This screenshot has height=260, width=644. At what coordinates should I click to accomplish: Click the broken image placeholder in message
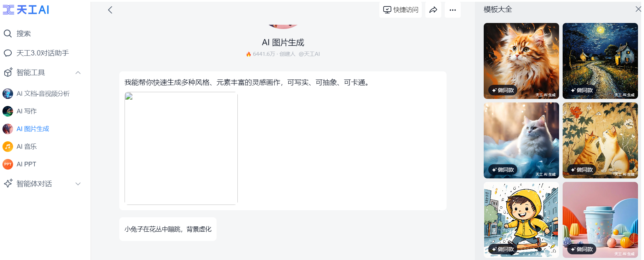click(x=181, y=148)
